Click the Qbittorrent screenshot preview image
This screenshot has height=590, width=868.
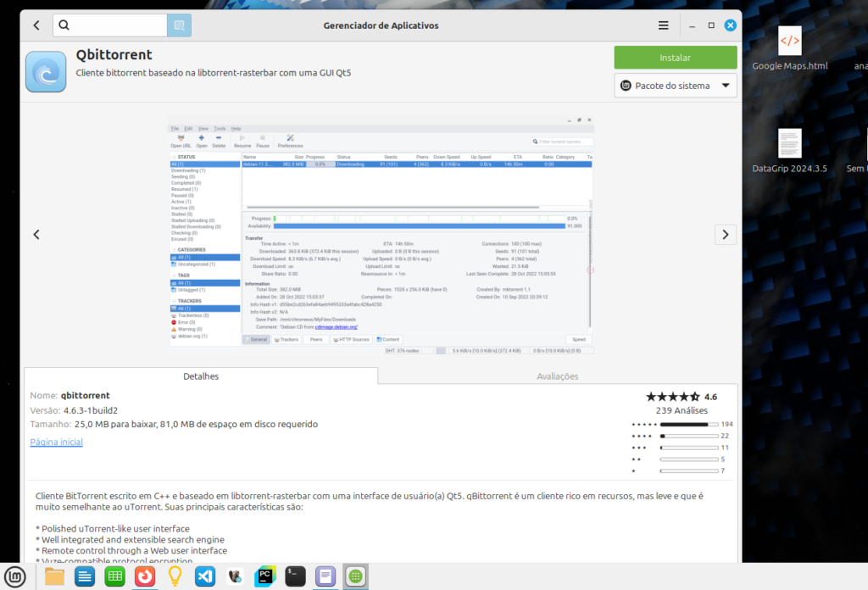(381, 235)
